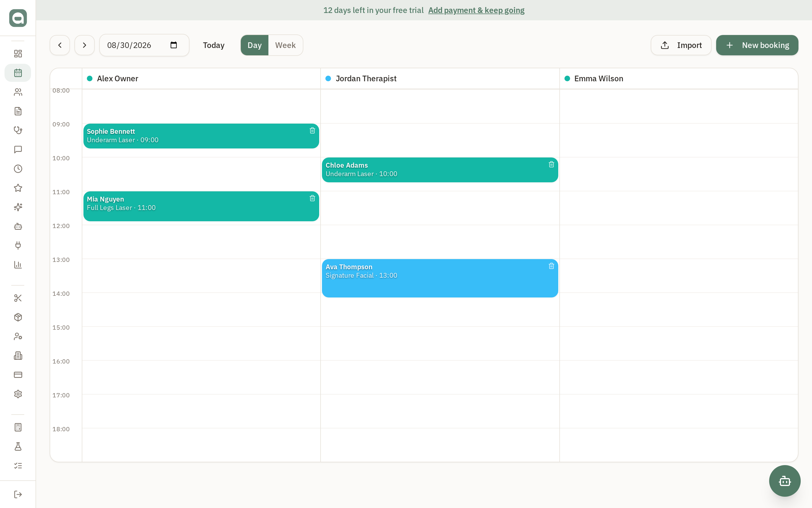Open the floating assistant bot button
812x508 pixels.
pyautogui.click(x=784, y=481)
